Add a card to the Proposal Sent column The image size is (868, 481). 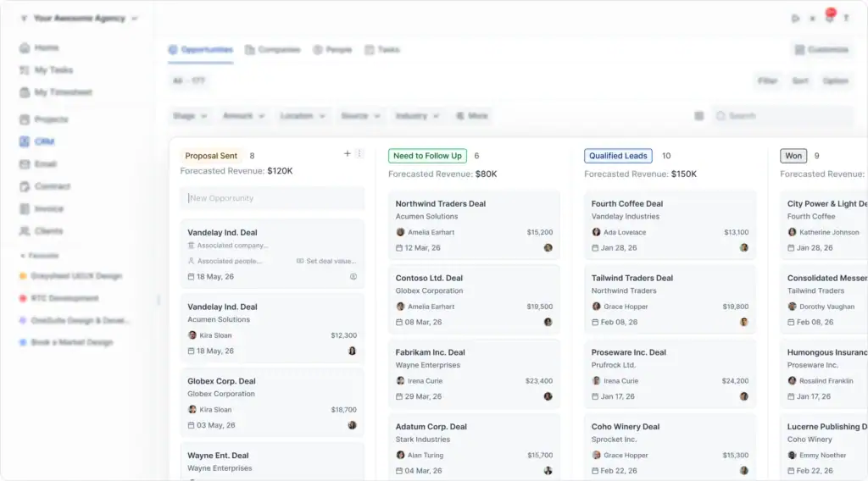pos(347,153)
